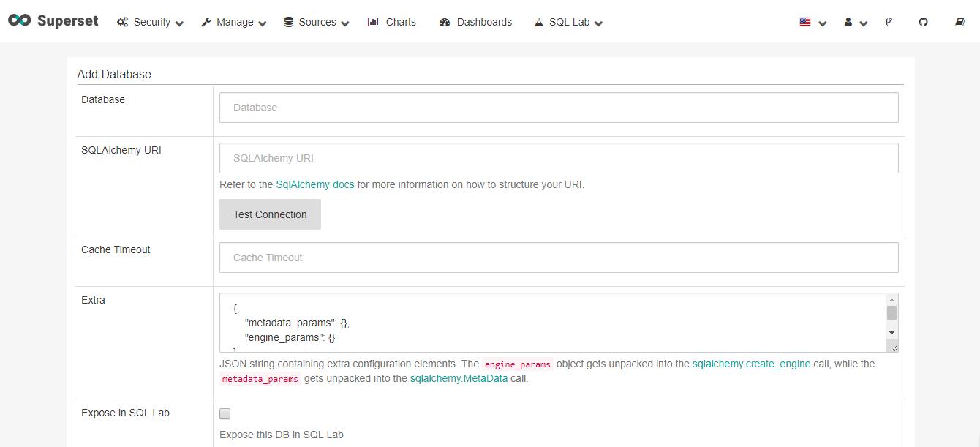Click the red metadata_params code text
Viewport: 980px width, 447px height.
tap(260, 379)
